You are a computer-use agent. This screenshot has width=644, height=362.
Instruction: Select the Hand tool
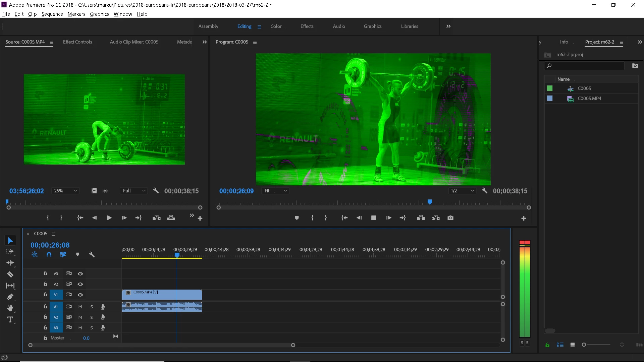pyautogui.click(x=10, y=308)
